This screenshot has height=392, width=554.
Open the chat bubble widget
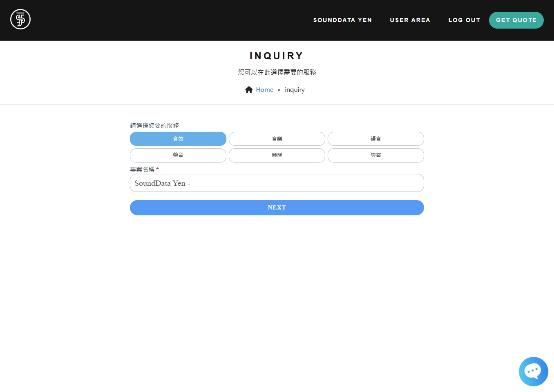coord(533,371)
